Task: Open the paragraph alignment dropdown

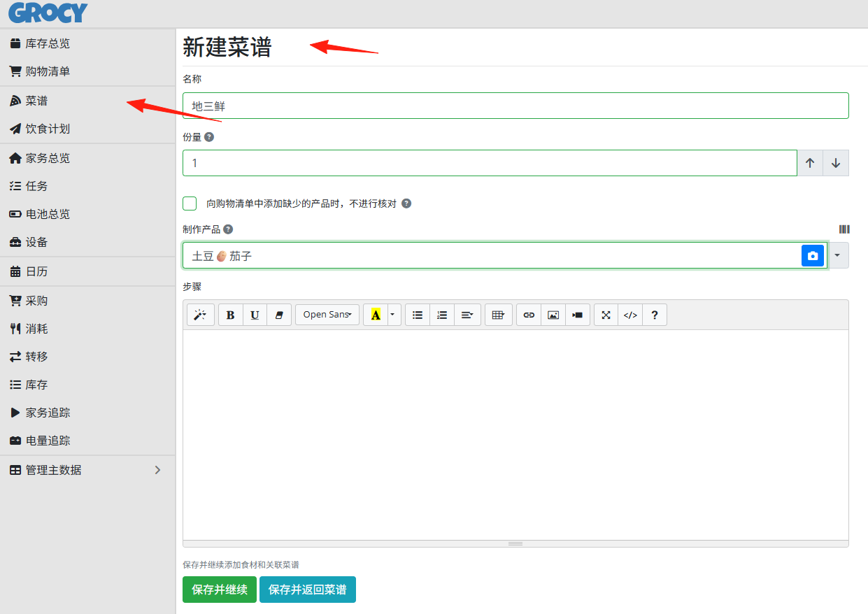Action: pyautogui.click(x=467, y=315)
